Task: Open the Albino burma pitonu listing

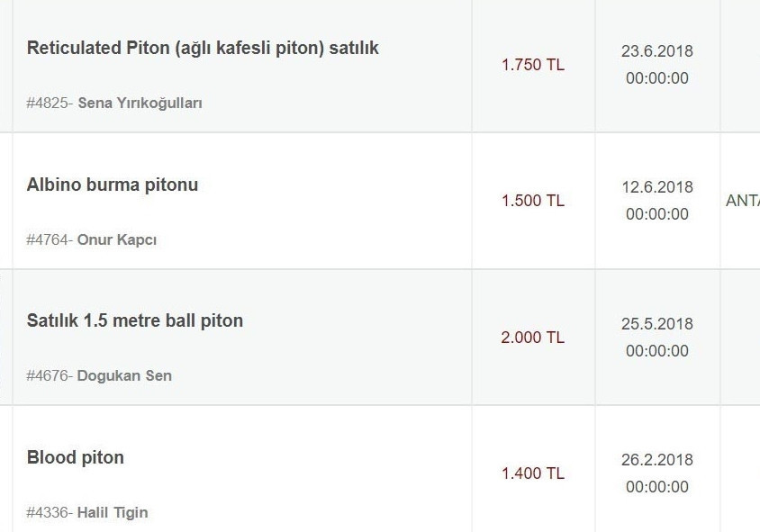Action: pos(113,185)
